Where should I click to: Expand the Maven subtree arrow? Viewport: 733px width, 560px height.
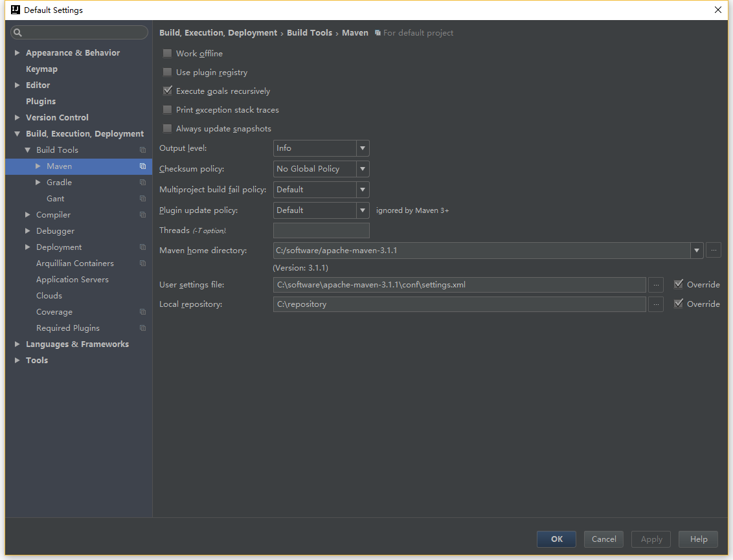click(38, 166)
